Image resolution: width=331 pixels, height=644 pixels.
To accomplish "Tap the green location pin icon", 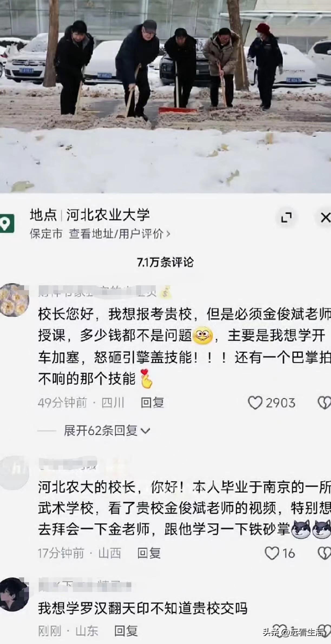I will [x=6, y=223].
